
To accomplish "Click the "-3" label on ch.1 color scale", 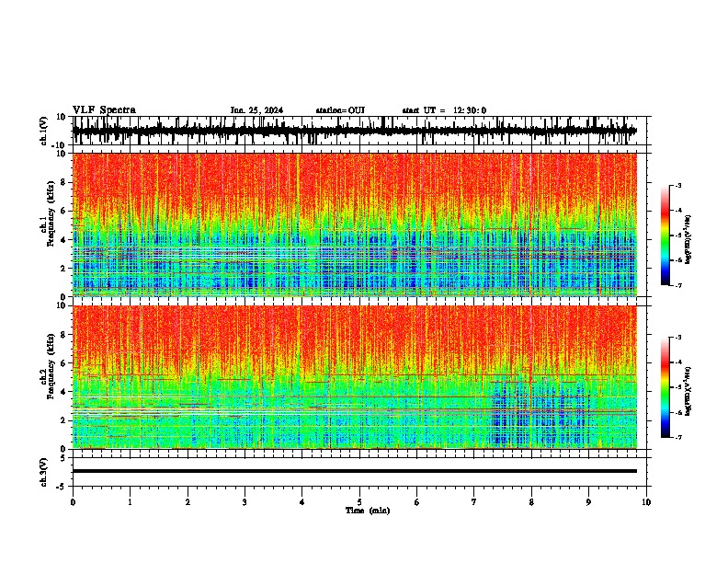I will (678, 185).
